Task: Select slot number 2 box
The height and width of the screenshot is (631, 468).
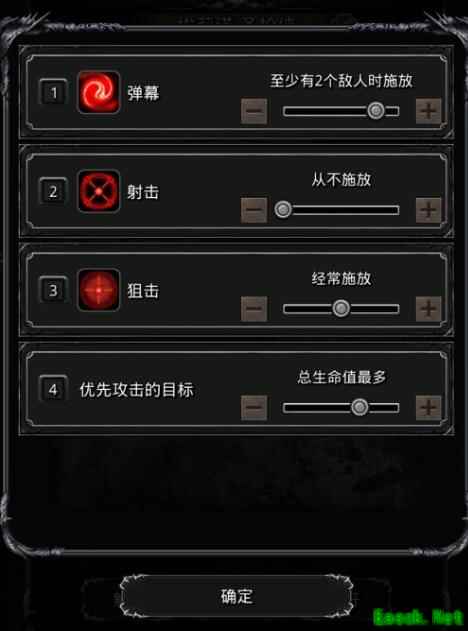Action: tap(53, 191)
